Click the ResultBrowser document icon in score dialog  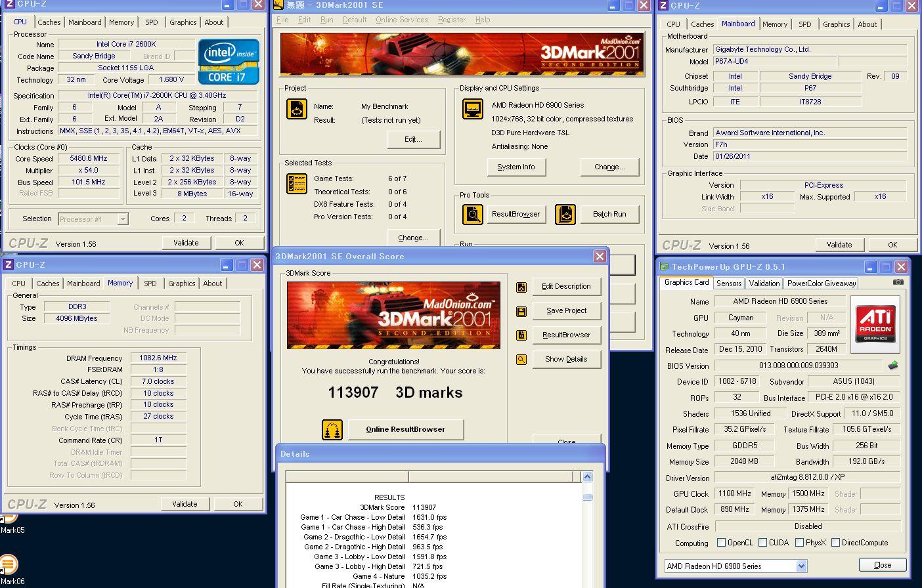521,335
